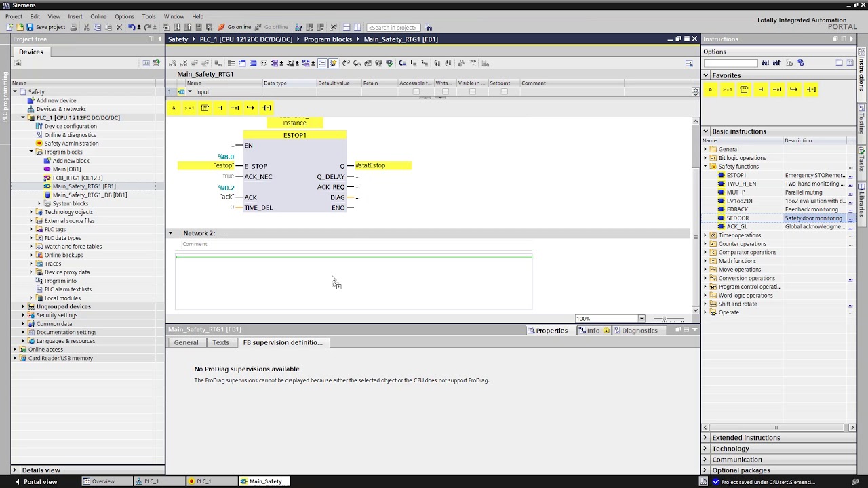Screen dimensions: 868x488
Task: Open the zoom level 100% dropdown
Action: 641,319
